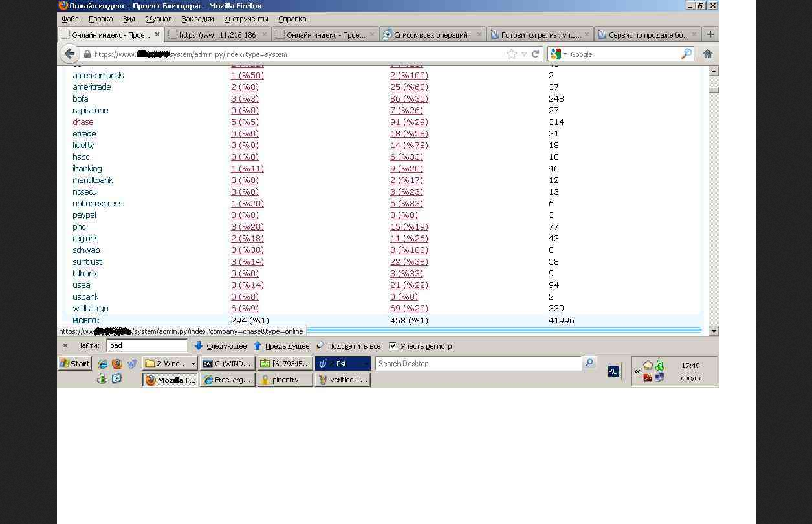Open a new tab with the plus button
The image size is (812, 524).
[x=710, y=34]
